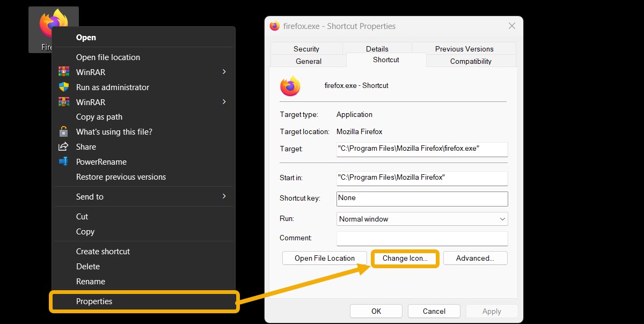644x324 pixels.
Task: Select the shield icon beside Run as administrator
Action: pos(64,87)
